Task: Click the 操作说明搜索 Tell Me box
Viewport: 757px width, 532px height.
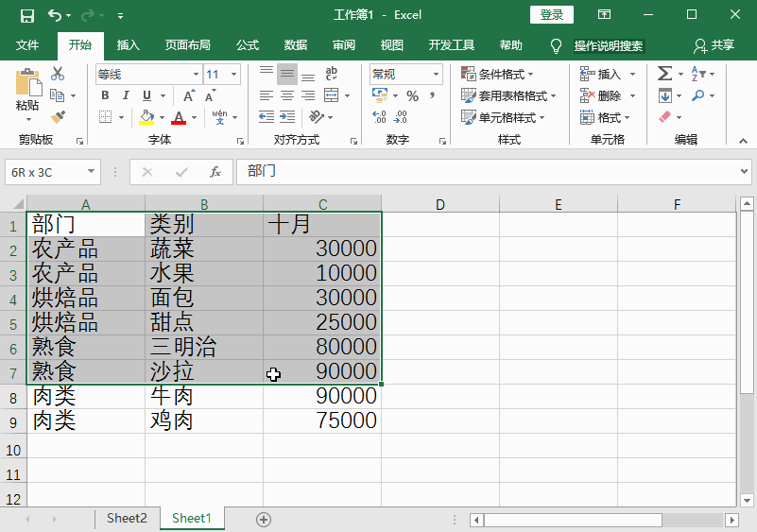Action: click(609, 46)
